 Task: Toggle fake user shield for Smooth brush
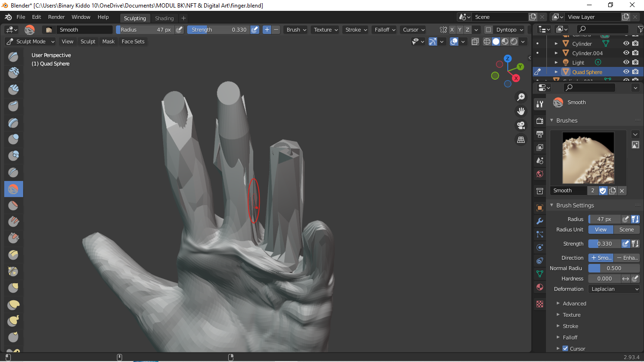pyautogui.click(x=603, y=190)
